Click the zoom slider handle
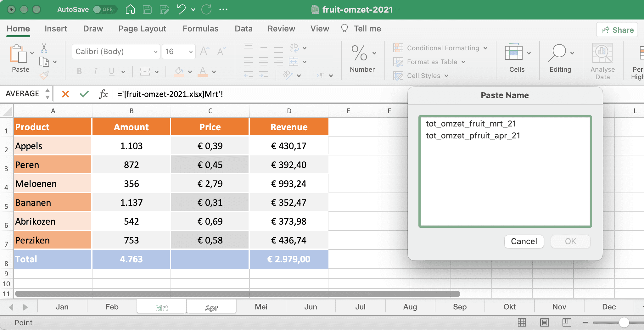 pyautogui.click(x=624, y=322)
